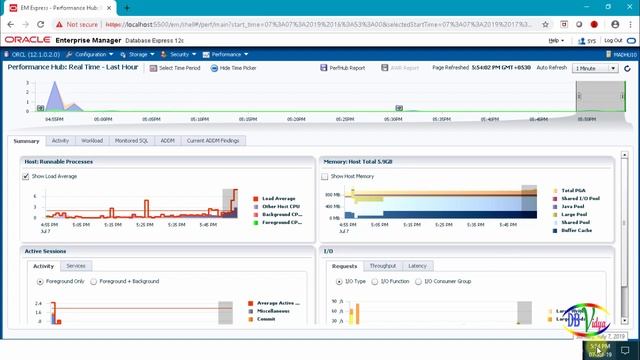Click the AWR Report icon
This screenshot has width=640, height=360.
tap(384, 68)
